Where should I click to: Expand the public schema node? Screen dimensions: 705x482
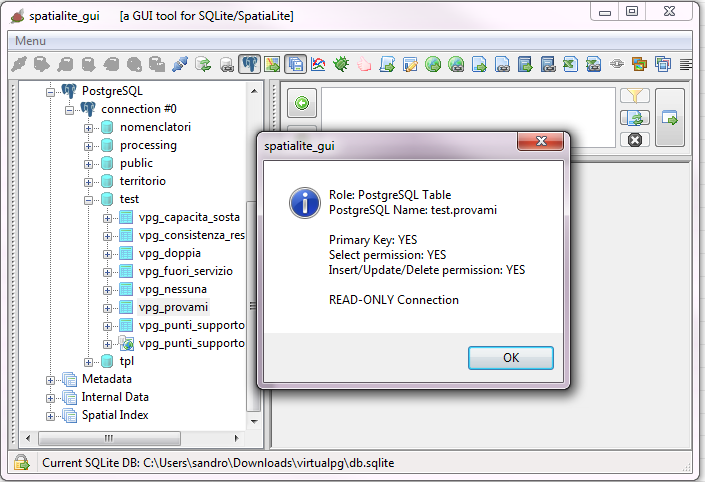88,164
